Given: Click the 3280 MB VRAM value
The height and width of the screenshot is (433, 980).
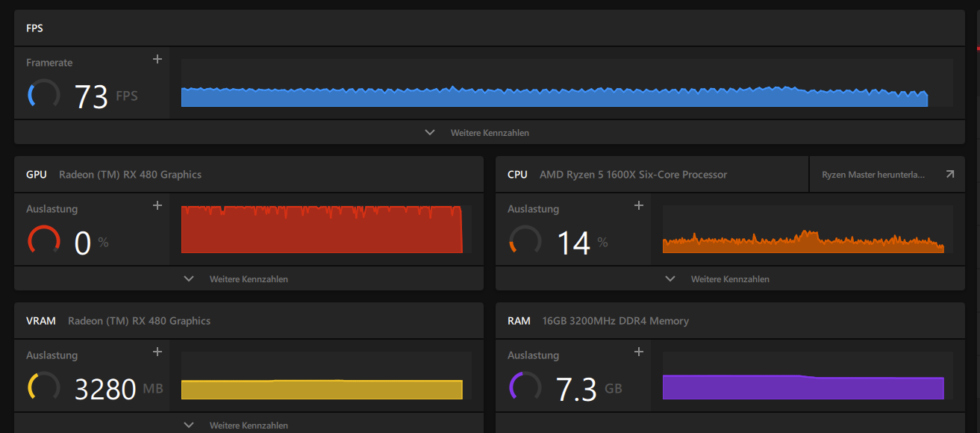Looking at the screenshot, I should (119, 389).
